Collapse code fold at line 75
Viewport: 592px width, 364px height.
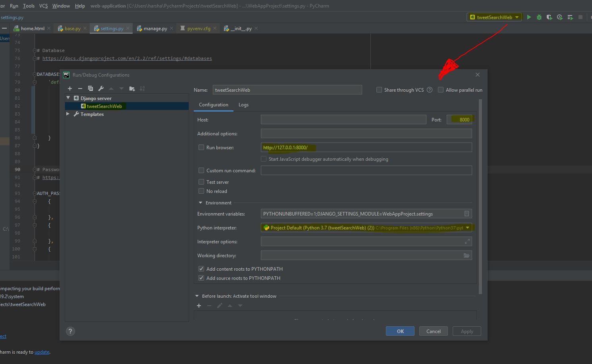tap(35, 50)
